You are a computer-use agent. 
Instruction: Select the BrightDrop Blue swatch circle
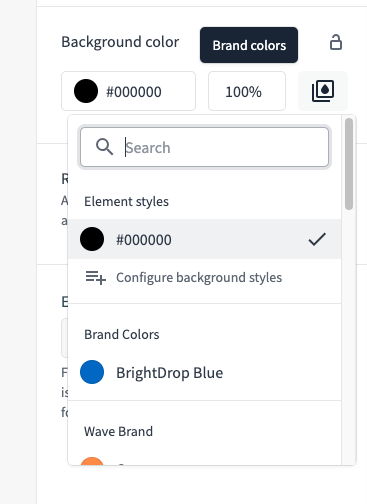(92, 372)
